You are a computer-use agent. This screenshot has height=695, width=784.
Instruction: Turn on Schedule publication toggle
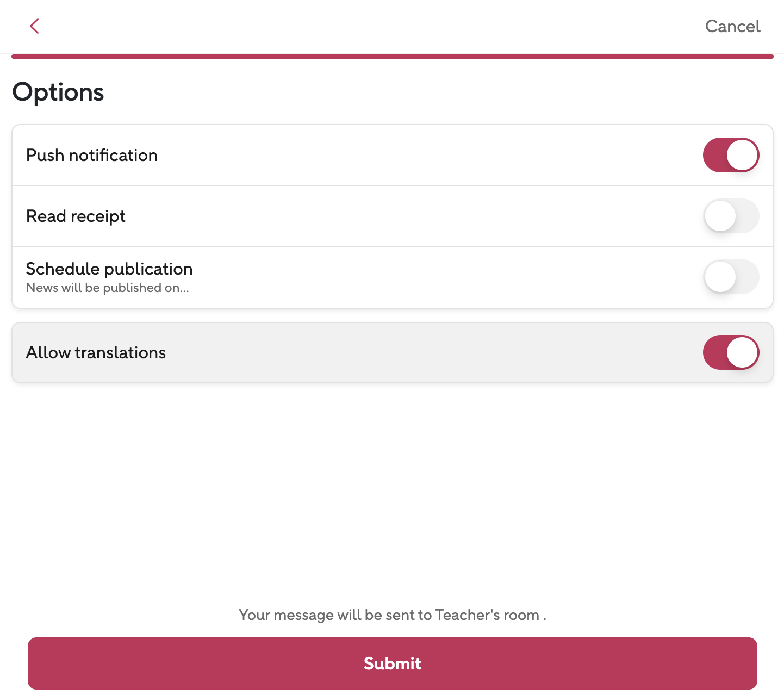pyautogui.click(x=731, y=277)
